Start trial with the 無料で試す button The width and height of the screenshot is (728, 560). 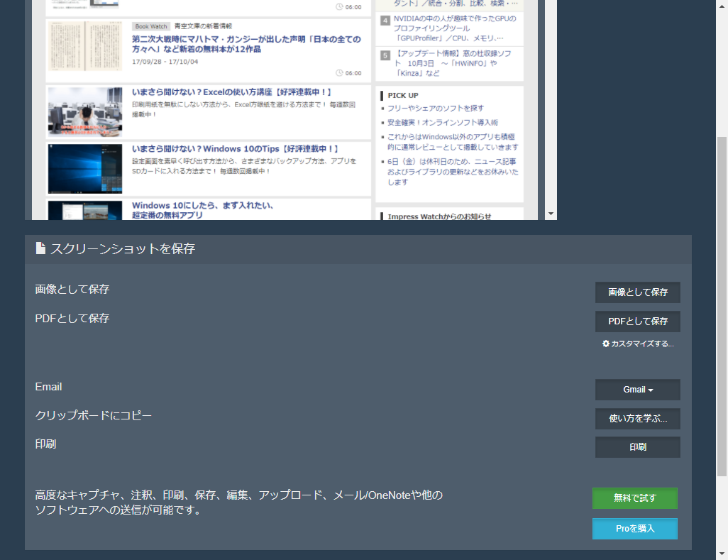pyautogui.click(x=634, y=498)
